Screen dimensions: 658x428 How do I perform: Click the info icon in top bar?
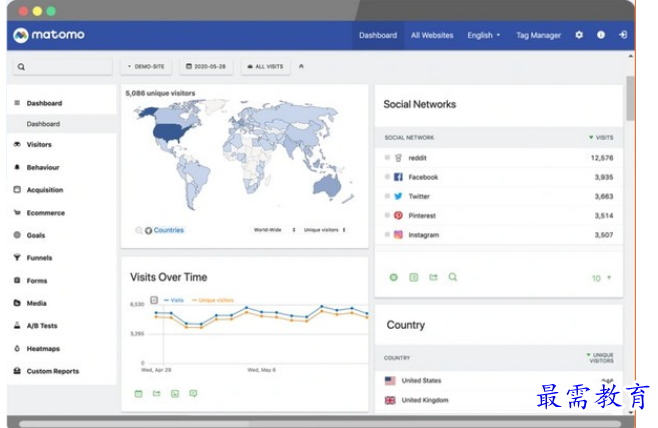(x=601, y=35)
